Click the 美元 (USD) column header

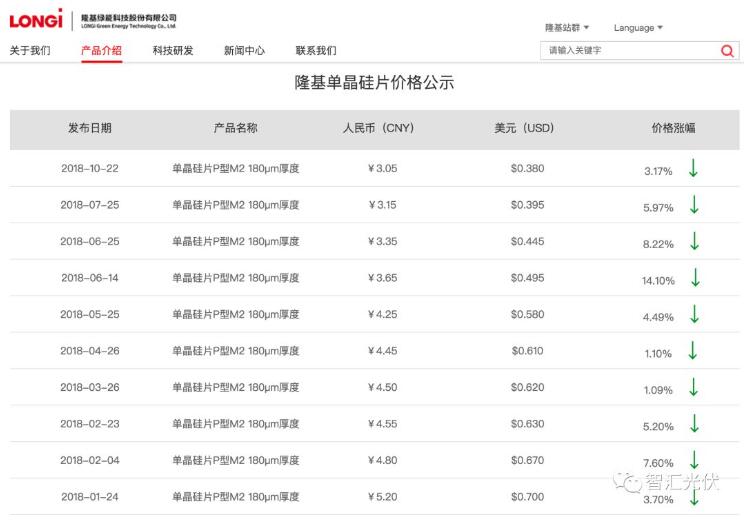(x=524, y=128)
